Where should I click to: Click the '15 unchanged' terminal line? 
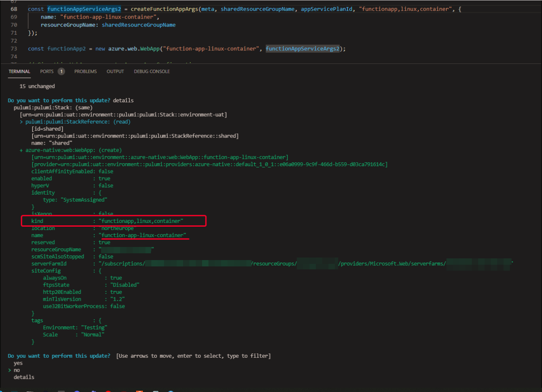[37, 86]
